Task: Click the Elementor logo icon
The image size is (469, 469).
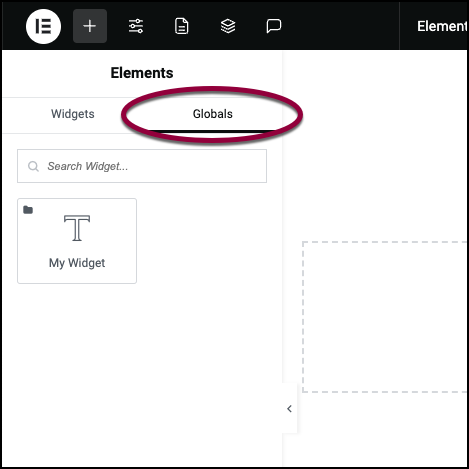Action: click(x=43, y=26)
